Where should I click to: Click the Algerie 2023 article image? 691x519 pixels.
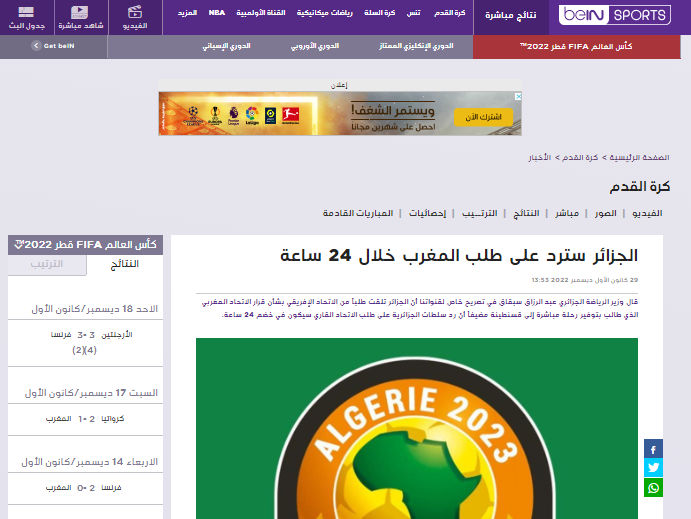click(x=416, y=428)
